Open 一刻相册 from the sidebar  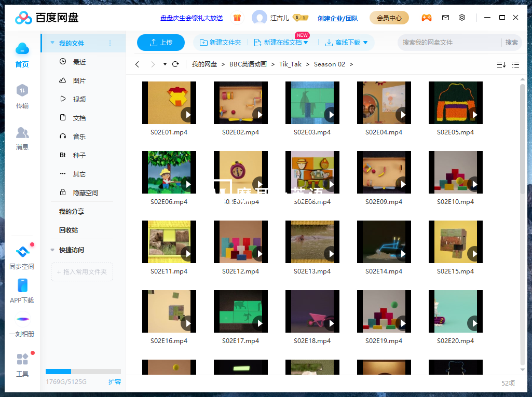pyautogui.click(x=22, y=324)
